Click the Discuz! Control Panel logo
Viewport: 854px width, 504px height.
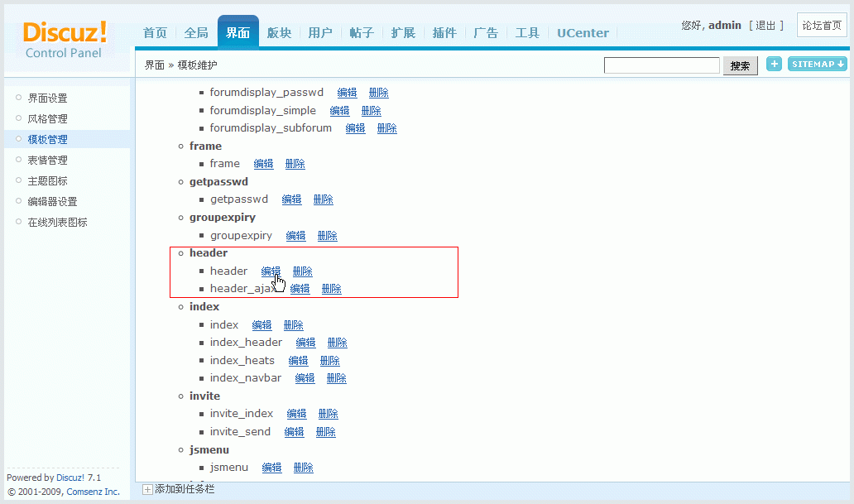[65, 41]
